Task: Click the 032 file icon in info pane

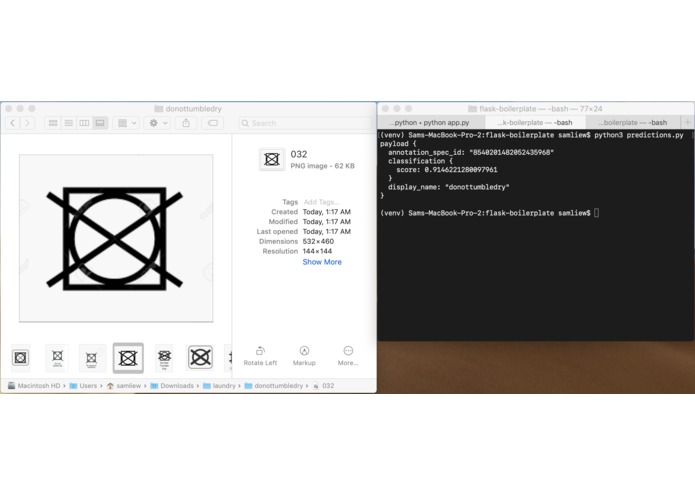Action: click(272, 159)
